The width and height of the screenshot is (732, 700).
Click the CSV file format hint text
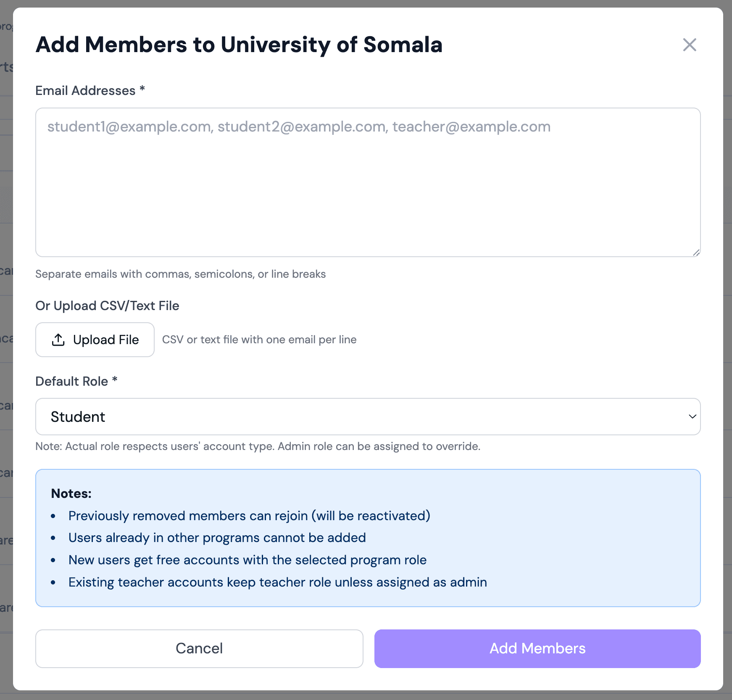pyautogui.click(x=259, y=339)
